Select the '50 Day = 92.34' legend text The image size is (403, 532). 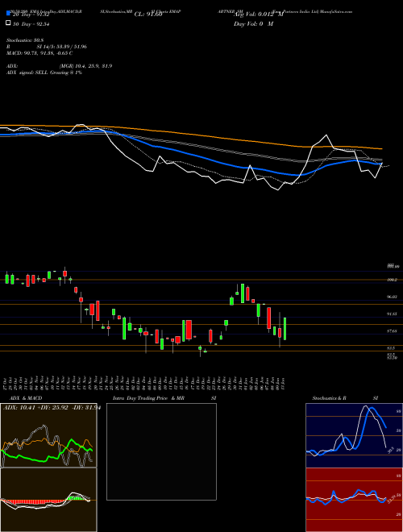click(31, 23)
